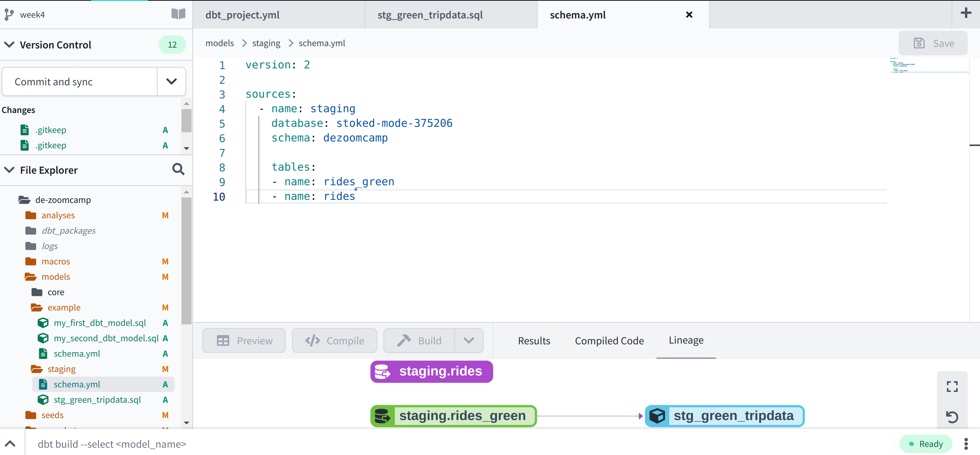Open the Compiled Code tab
Viewport: 980px width, 455px height.
pos(609,340)
